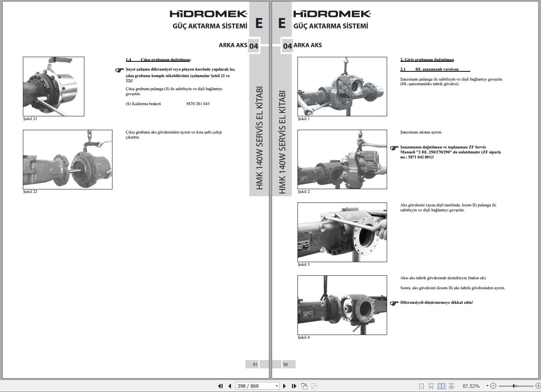The width and height of the screenshot is (541, 392).
Task: Zoom in using the plus icon
Action: [x=538, y=385]
